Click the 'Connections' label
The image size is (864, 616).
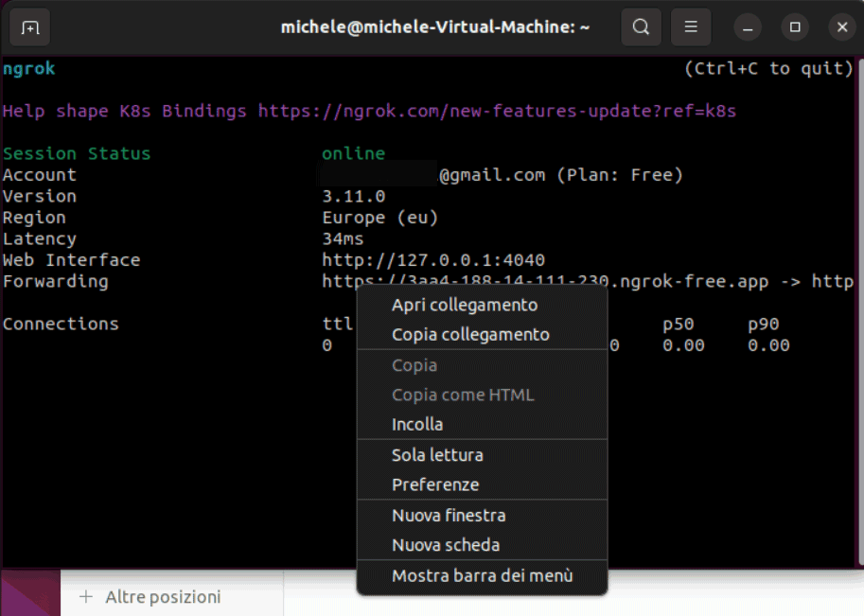click(61, 324)
